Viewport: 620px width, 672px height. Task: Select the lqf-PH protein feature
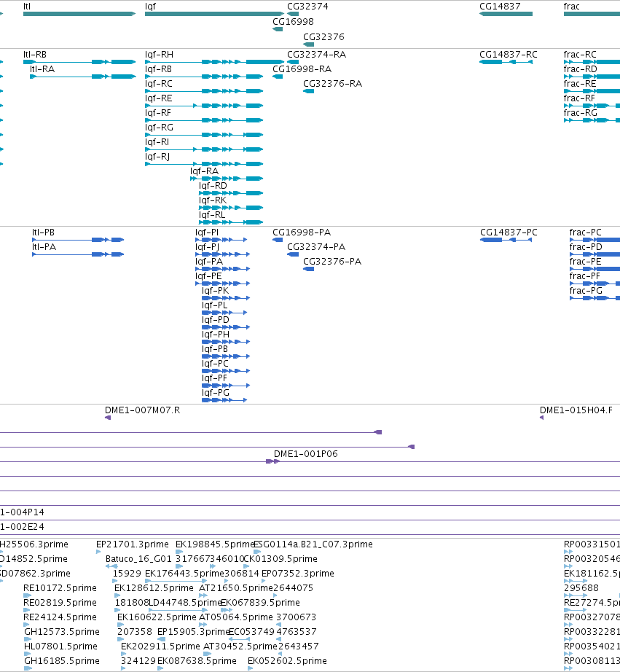[x=226, y=342]
